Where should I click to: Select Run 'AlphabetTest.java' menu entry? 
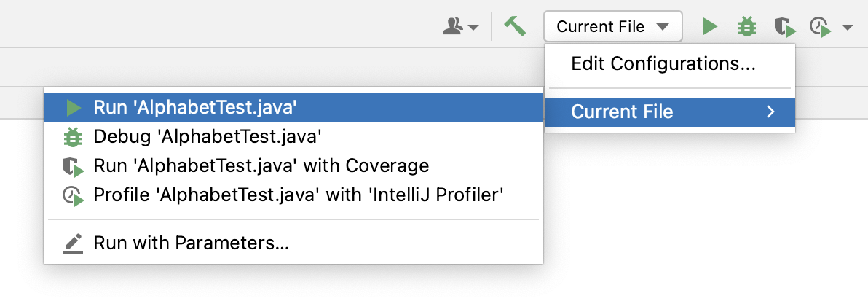[293, 108]
